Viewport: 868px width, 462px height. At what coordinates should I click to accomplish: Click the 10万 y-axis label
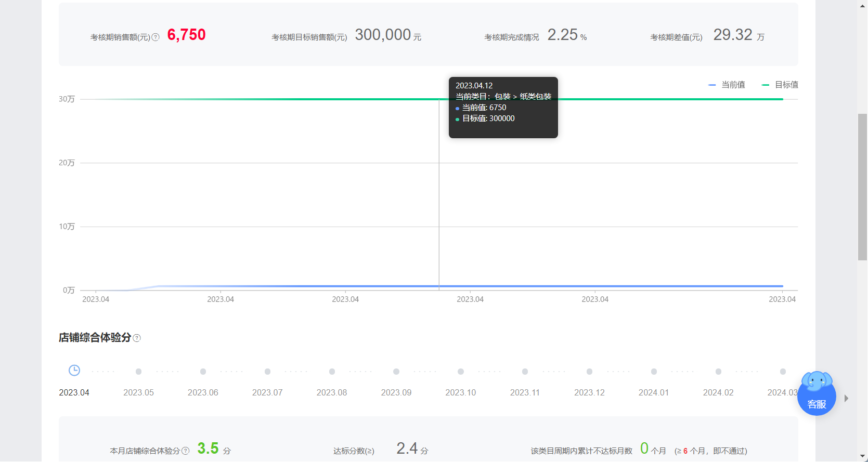(67, 227)
